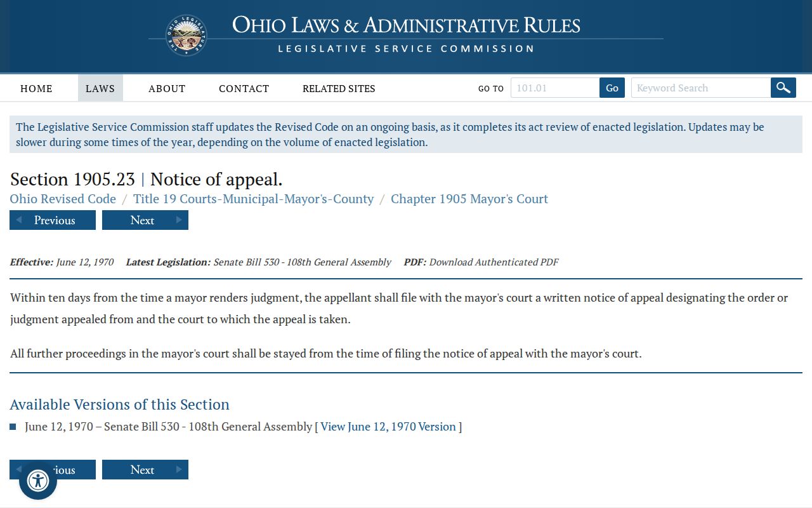
Task: Click the Ohio Legislature seal logo
Action: click(x=187, y=36)
